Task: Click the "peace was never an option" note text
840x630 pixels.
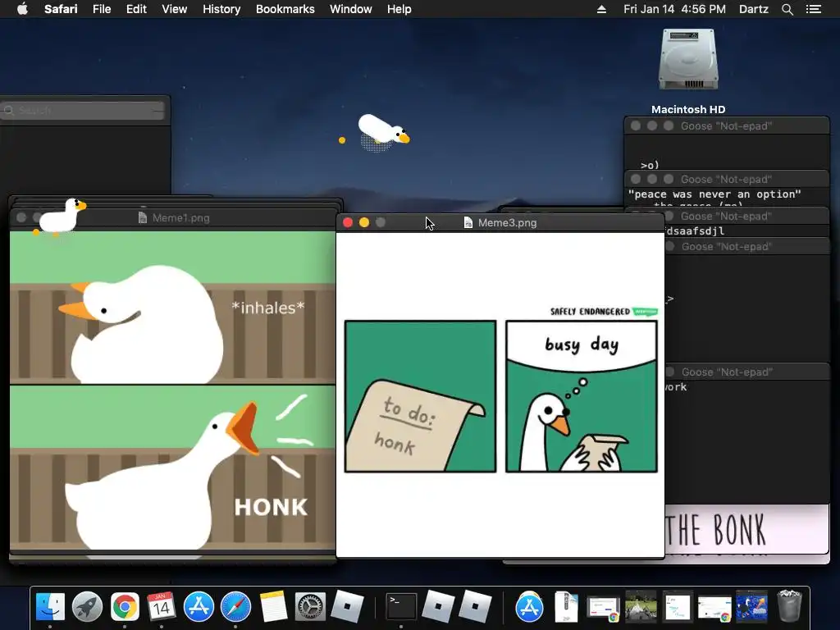Action: point(714,194)
